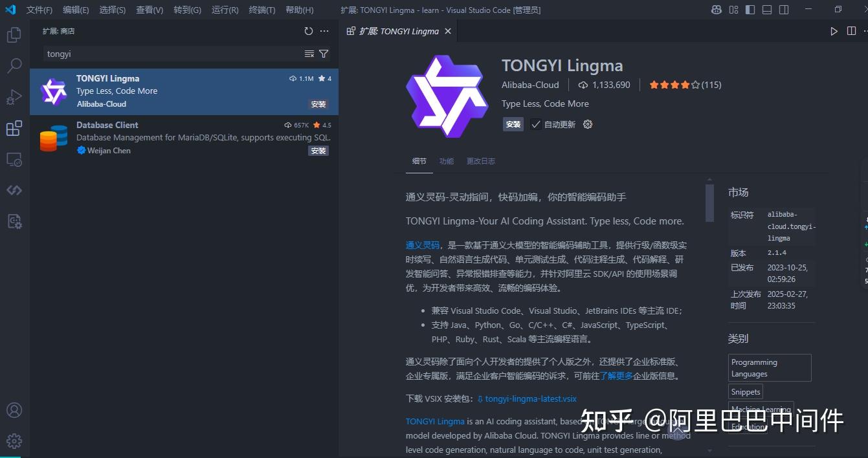Open extensions view more actions menu

[324, 31]
